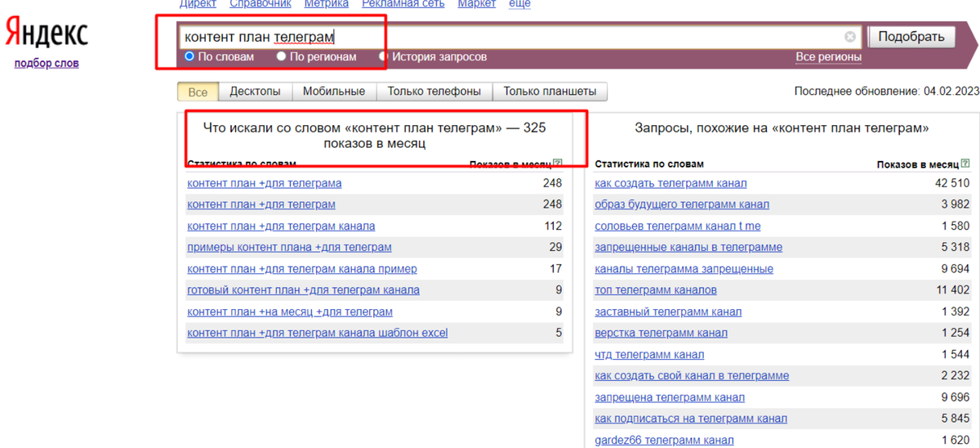Select the История запросов radio button
This screenshot has height=448, width=980.
coord(384,56)
